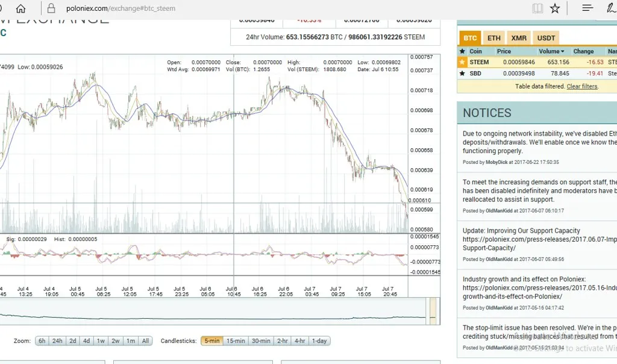Set chart zoom to 6h
This screenshot has height=364, width=617.
42,340
